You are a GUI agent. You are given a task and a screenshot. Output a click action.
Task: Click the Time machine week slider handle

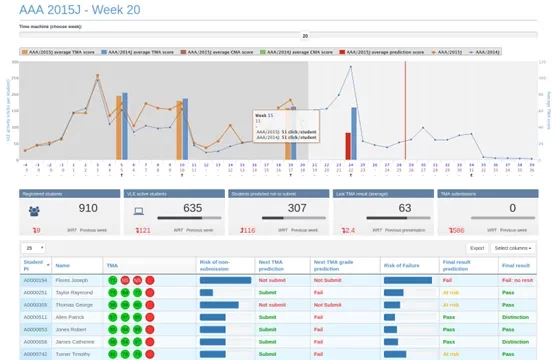coord(305,36)
